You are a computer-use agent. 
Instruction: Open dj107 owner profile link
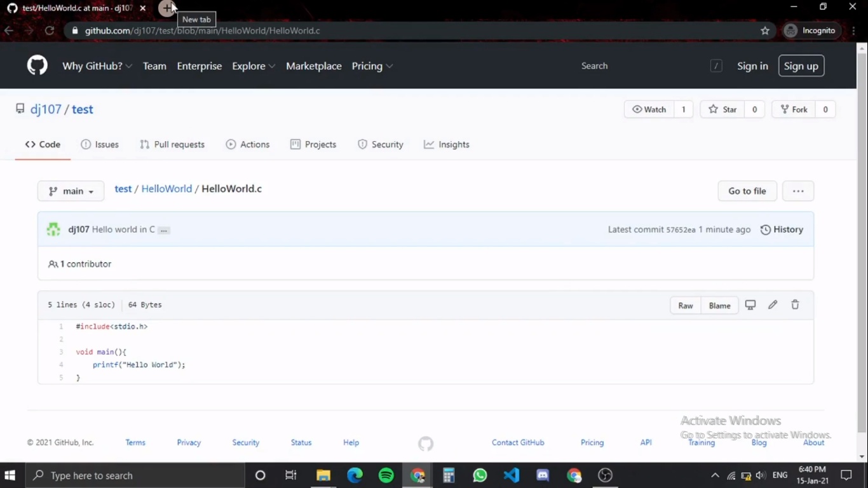point(46,109)
